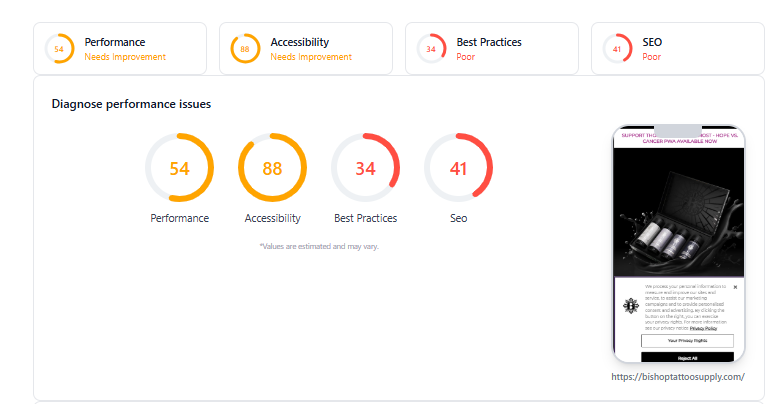This screenshot has width=770, height=404.
Task: Click the large Seo 41 gauge
Action: (x=459, y=167)
